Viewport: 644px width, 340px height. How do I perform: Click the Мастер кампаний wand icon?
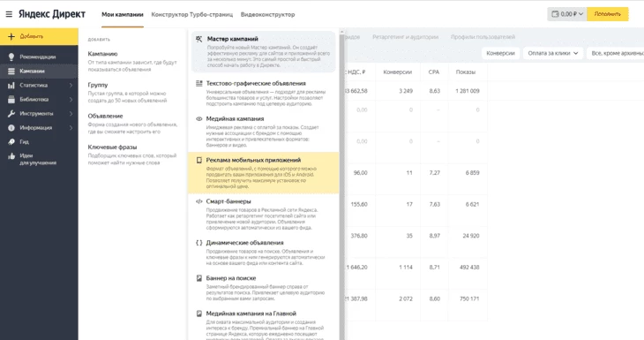[x=198, y=39]
